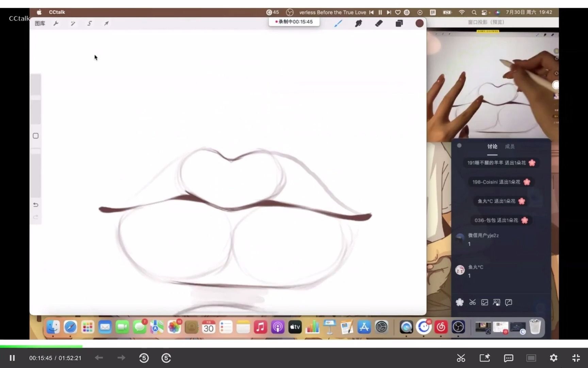Click the square modify button on sidebar
This screenshot has width=588, height=368.
(x=36, y=136)
